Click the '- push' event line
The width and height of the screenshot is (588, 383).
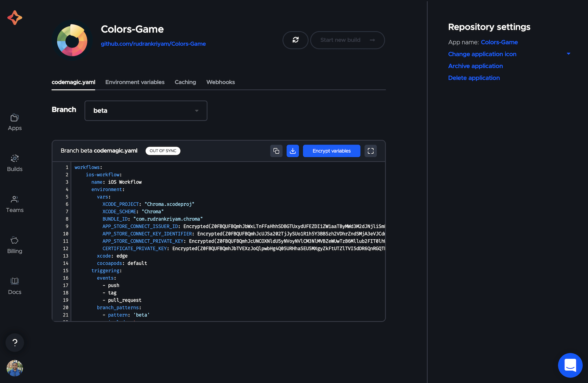pos(111,285)
